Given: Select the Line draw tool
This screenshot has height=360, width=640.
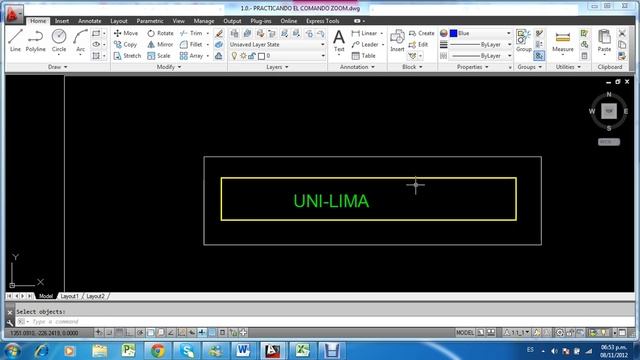Looking at the screenshot, I should 15,40.
